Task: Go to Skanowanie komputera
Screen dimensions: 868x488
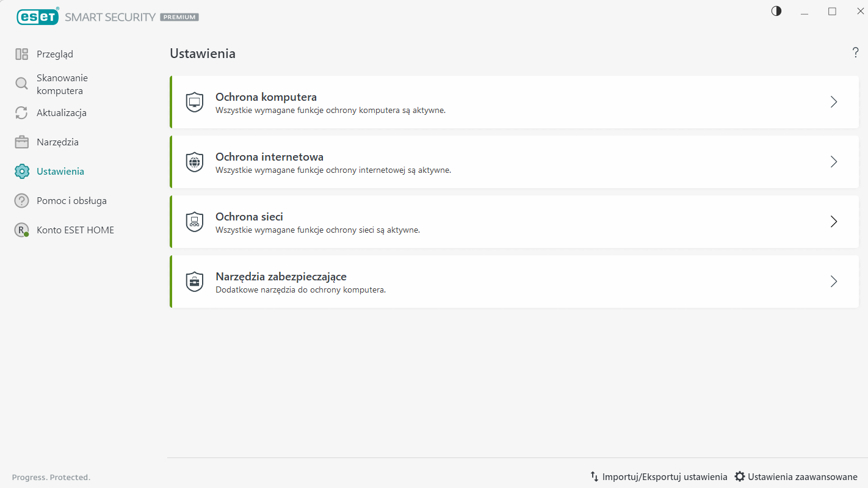Action: pyautogui.click(x=62, y=84)
